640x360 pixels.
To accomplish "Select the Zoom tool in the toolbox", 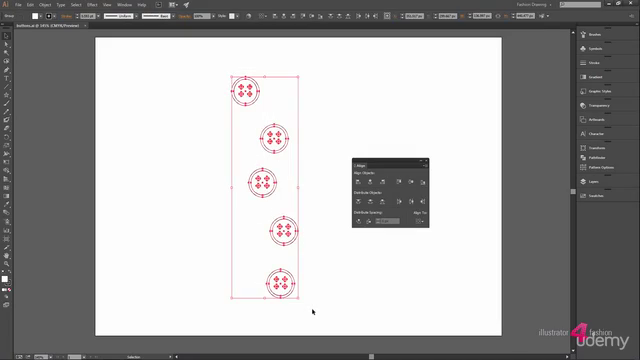I will pyautogui.click(x=6, y=264).
